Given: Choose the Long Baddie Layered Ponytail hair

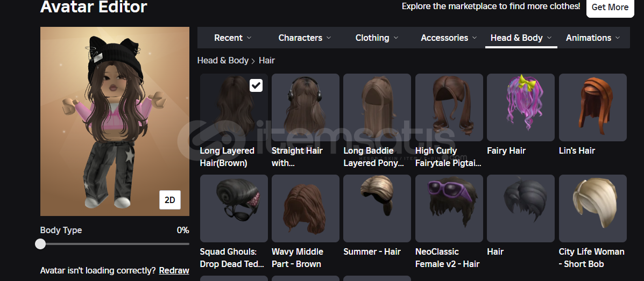Looking at the screenshot, I should tap(377, 107).
